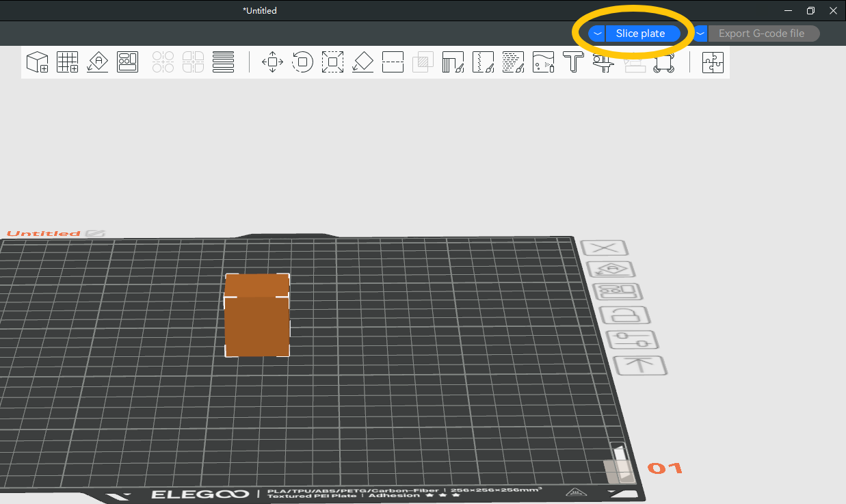The height and width of the screenshot is (504, 846).
Task: Arrange all objects on the plate
Action: click(x=128, y=62)
